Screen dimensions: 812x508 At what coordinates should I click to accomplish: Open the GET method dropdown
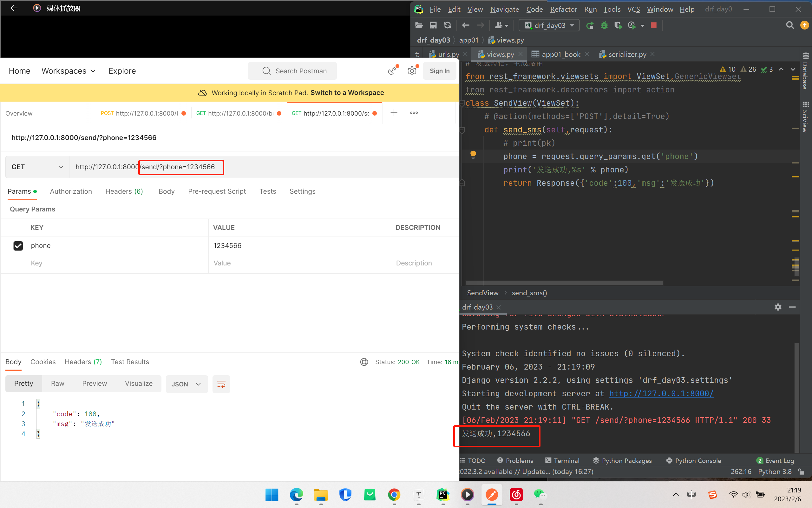tap(37, 167)
